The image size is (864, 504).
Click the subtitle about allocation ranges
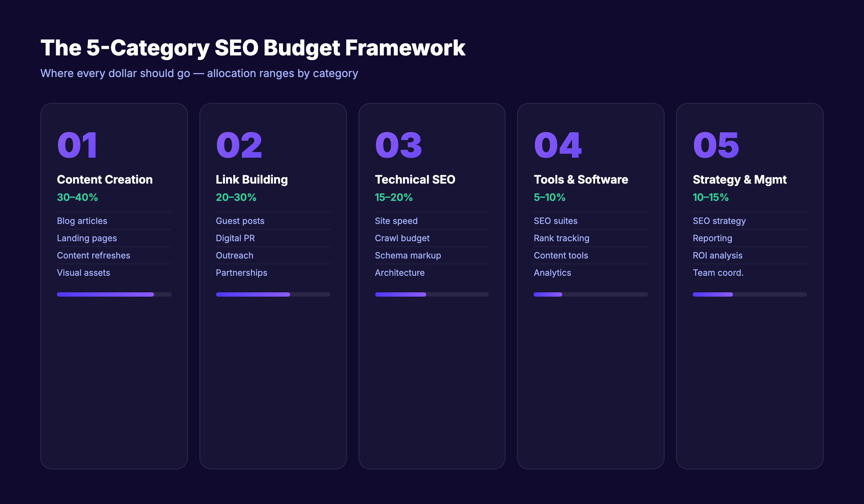(199, 73)
